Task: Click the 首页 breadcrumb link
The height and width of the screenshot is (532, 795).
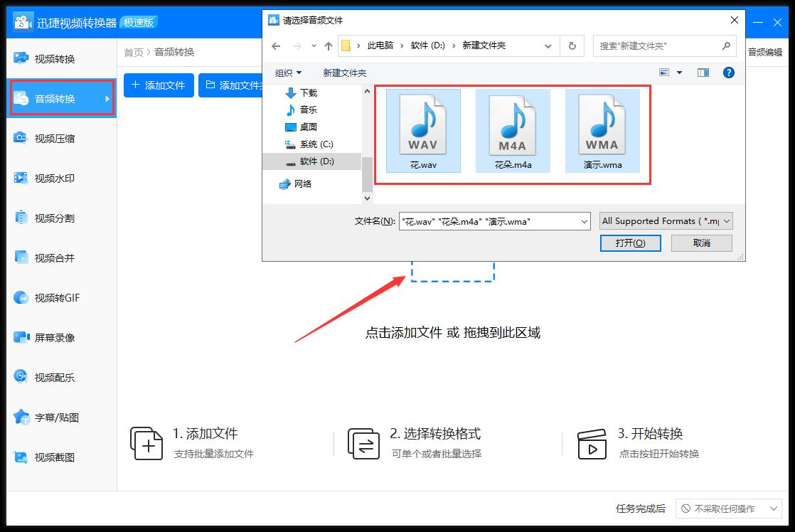Action: click(x=133, y=52)
